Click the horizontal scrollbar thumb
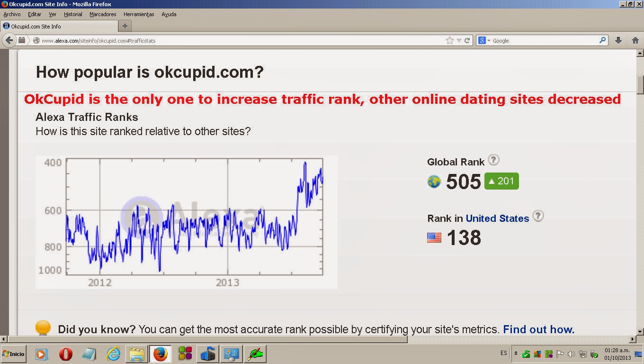 (208, 339)
